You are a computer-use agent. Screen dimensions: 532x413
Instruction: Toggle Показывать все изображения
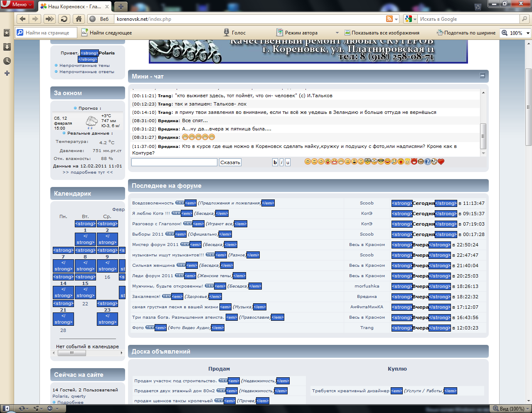382,33
